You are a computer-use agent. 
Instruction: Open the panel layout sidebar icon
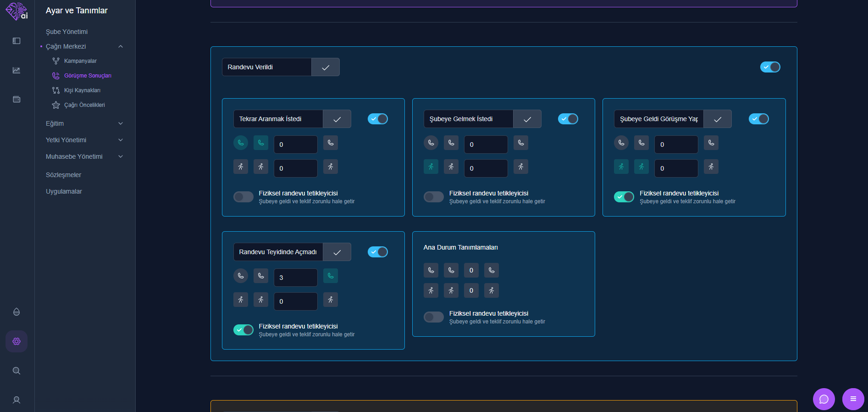(x=17, y=41)
